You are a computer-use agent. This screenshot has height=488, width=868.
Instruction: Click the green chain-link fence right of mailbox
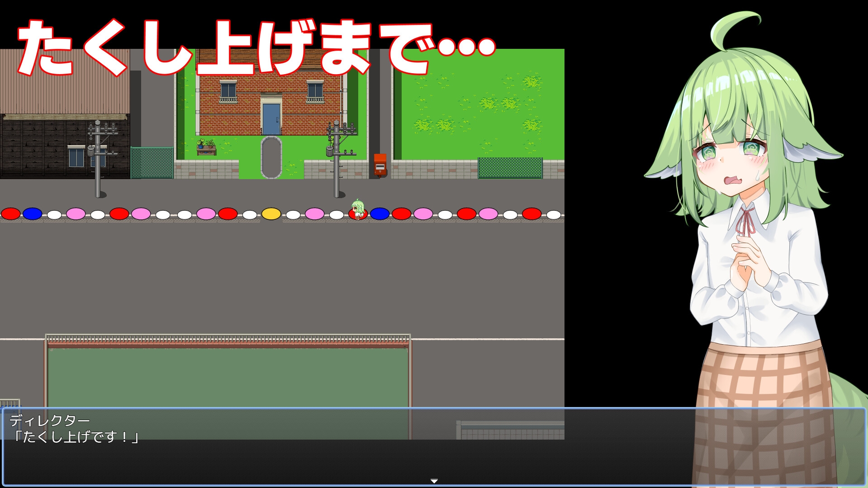[510, 168]
